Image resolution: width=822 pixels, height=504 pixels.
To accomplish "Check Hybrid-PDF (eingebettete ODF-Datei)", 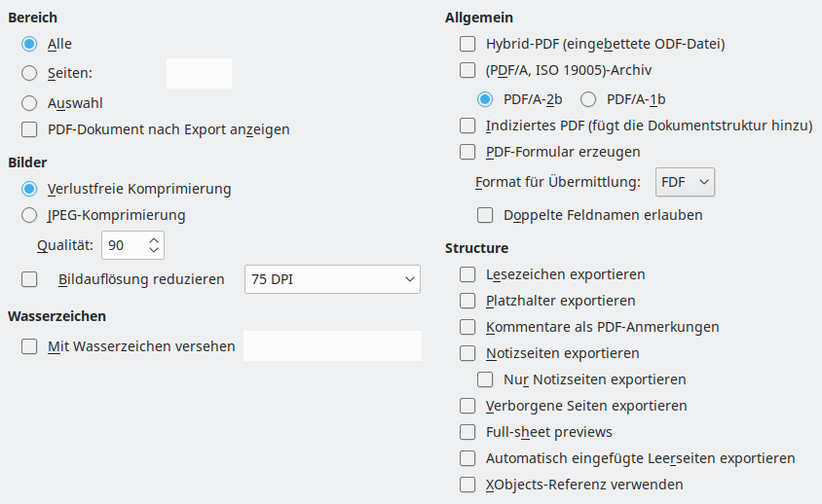I will coord(467,44).
